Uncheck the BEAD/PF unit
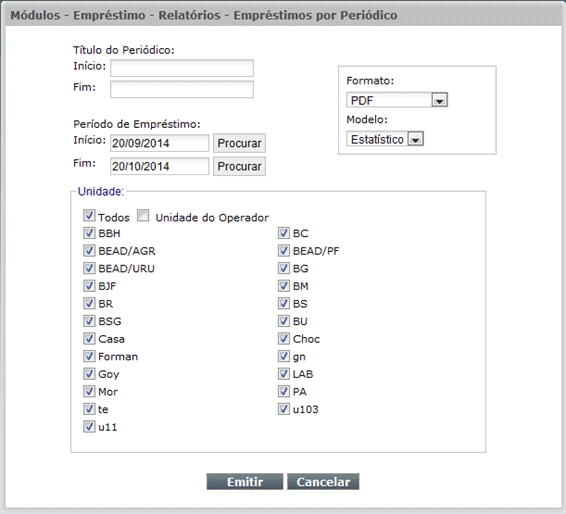 [284, 251]
